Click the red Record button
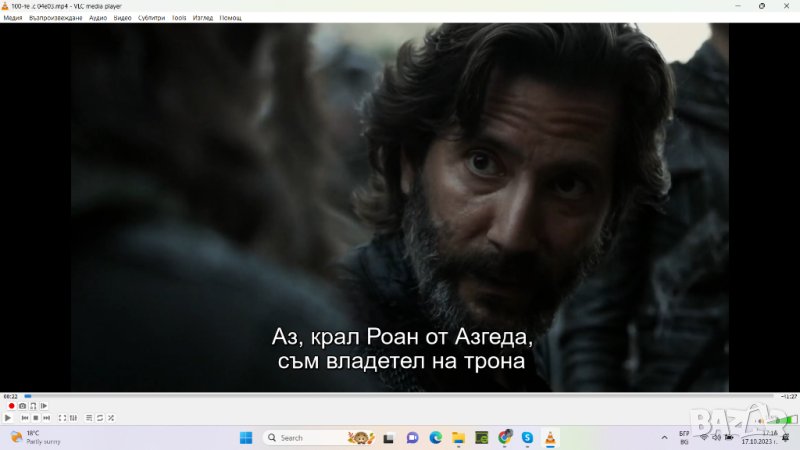 11,406
